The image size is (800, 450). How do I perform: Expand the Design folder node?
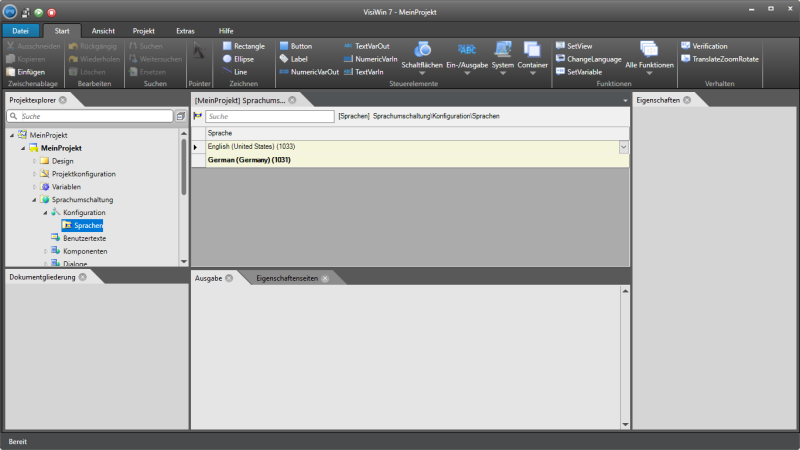pos(34,161)
